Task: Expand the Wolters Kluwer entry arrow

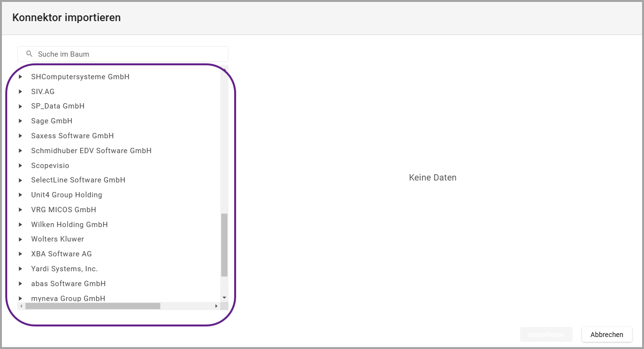Action: coord(21,239)
